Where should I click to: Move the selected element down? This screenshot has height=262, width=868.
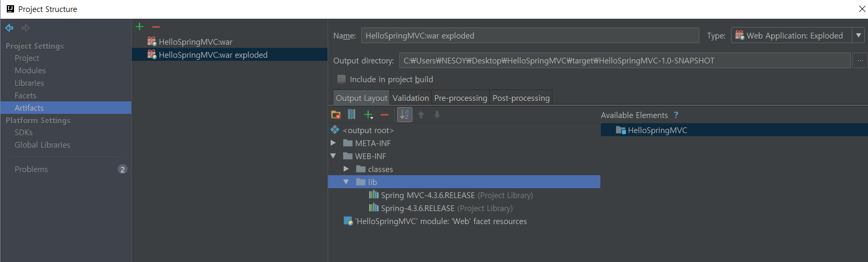coord(437,114)
